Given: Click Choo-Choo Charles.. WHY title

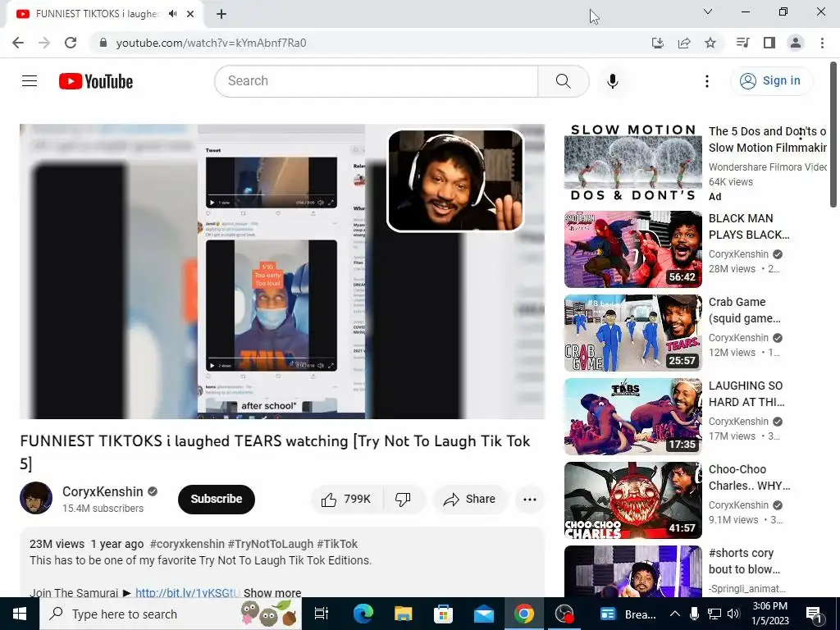Looking at the screenshot, I should pos(749,477).
